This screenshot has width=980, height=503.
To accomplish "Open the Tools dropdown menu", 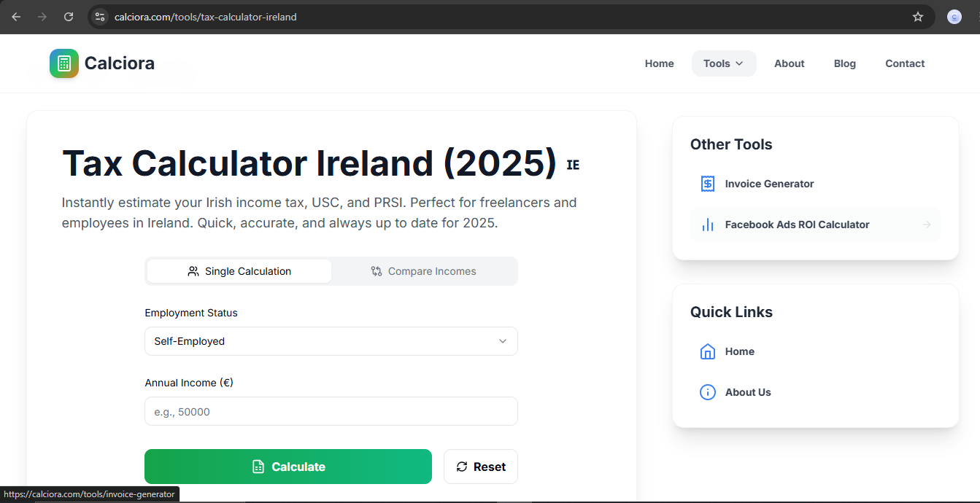I will [x=724, y=63].
